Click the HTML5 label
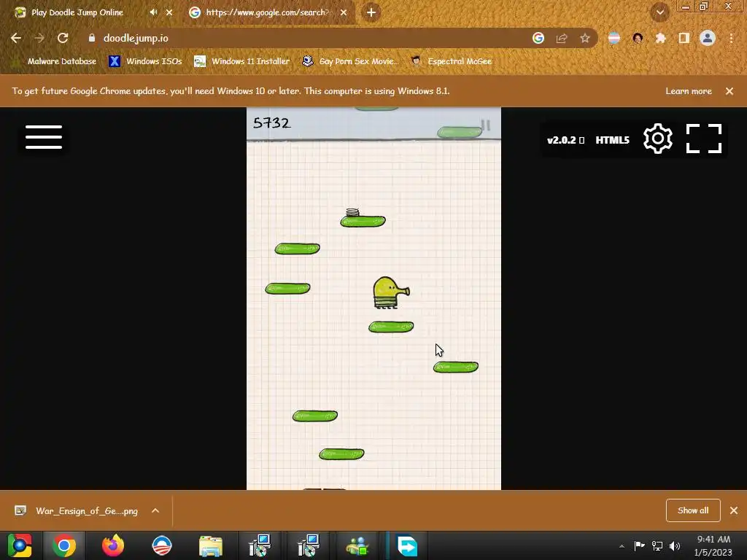747x560 pixels. coord(612,140)
